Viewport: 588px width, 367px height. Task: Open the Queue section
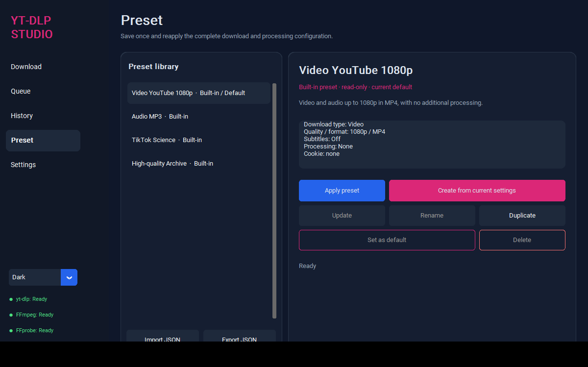43,91
